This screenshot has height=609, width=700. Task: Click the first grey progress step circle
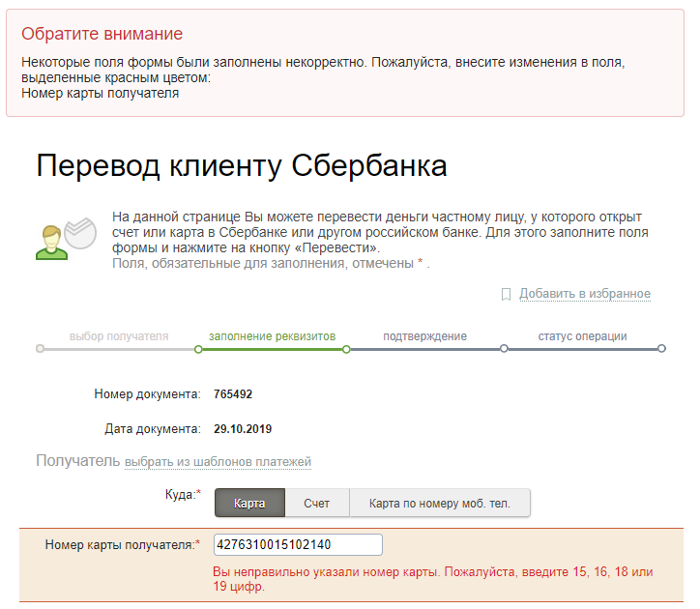(x=41, y=348)
